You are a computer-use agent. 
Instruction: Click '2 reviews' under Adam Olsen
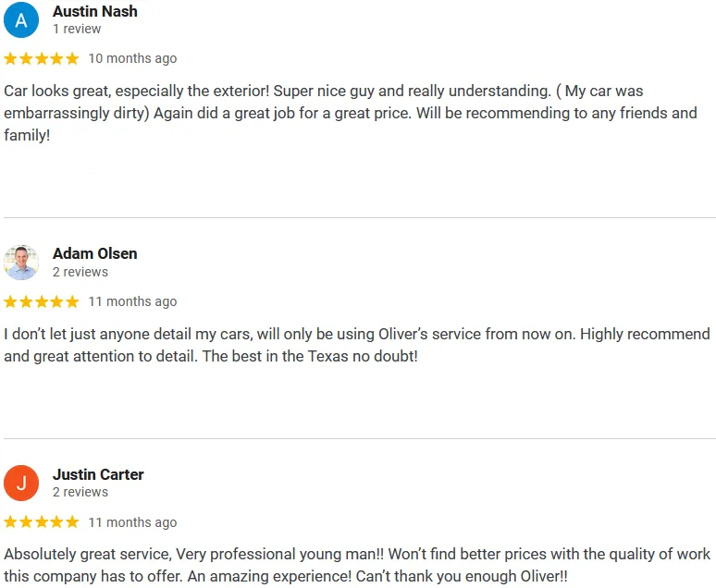80,272
